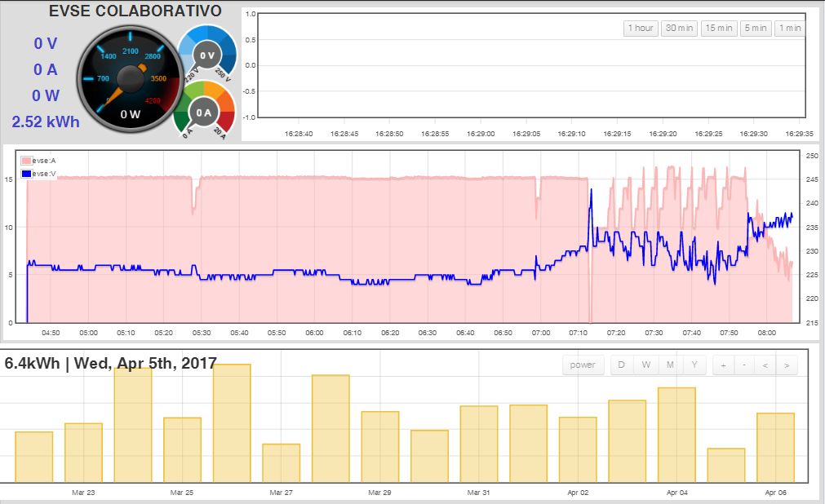Toggle the power mode button
Image resolution: width=825 pixels, height=504 pixels.
pos(583,365)
